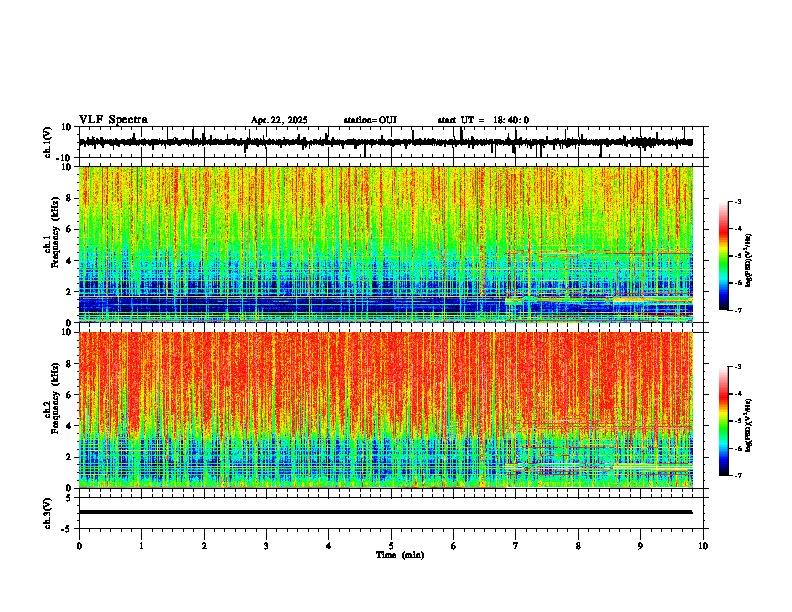Click the "start UT = 18:40:0" header text
Image resolution: width=792 pixels, height=612 pixels.
coord(483,120)
